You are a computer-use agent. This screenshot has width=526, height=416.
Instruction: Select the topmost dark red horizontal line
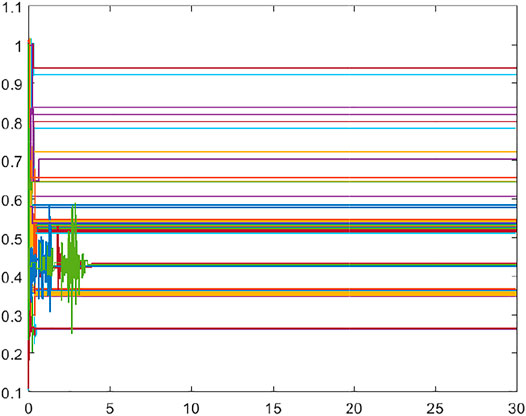pos(275,68)
